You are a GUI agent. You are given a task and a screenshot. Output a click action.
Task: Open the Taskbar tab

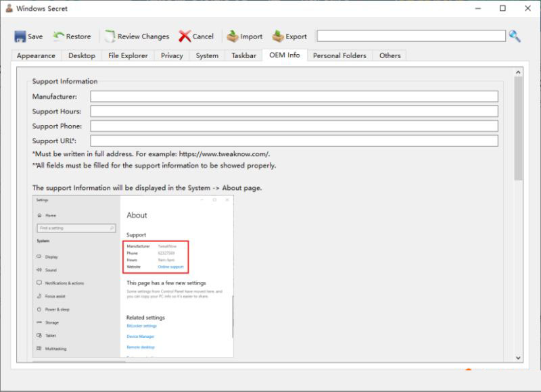[x=244, y=55]
